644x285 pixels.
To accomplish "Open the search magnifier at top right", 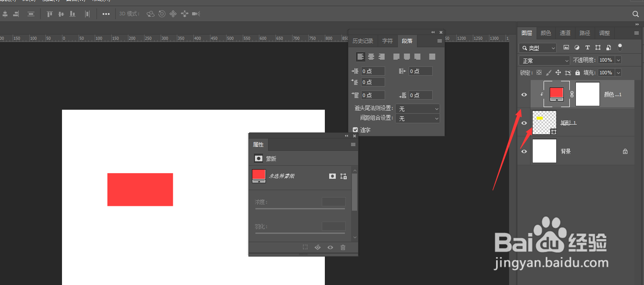I will point(636,14).
